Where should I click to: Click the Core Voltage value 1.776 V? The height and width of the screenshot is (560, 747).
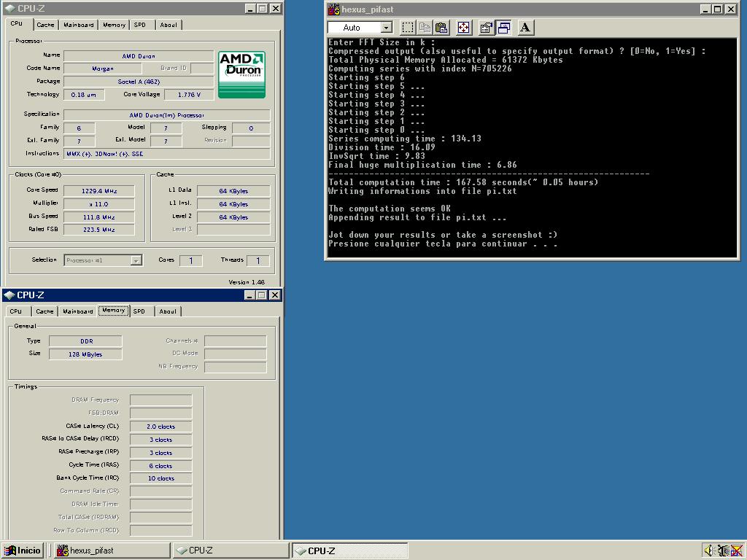[189, 95]
